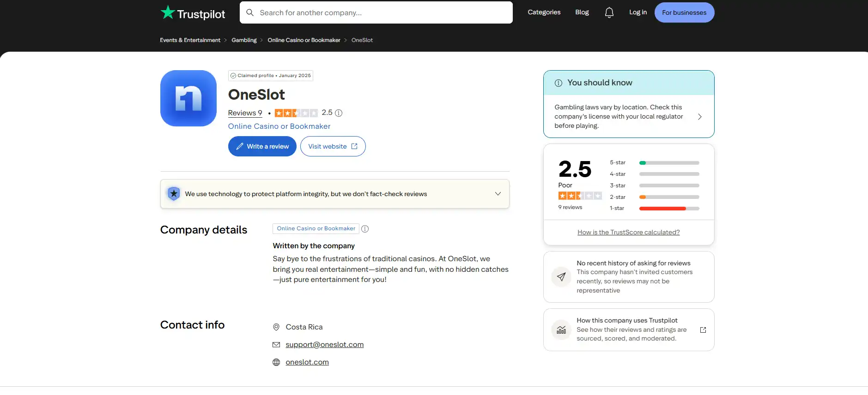Select the envelope icon beside support email
The width and height of the screenshot is (868, 395).
(x=276, y=345)
